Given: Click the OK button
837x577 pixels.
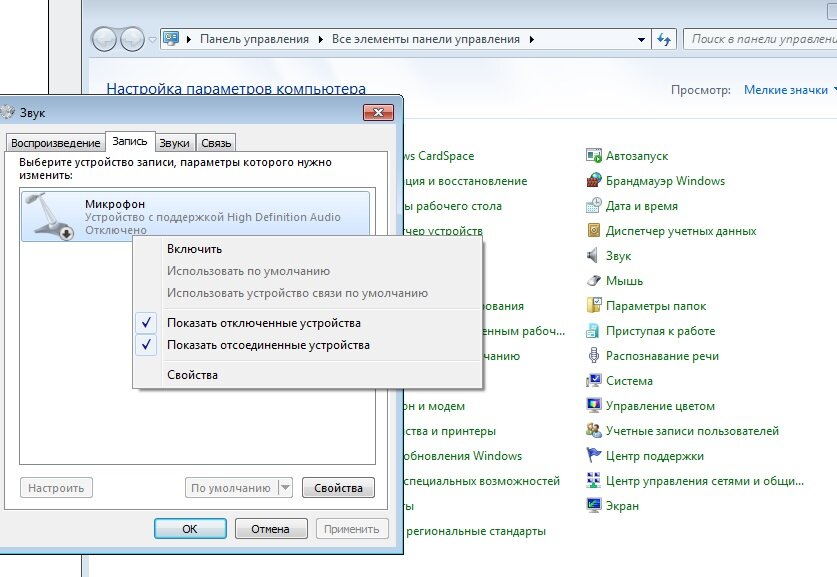Looking at the screenshot, I should pyautogui.click(x=190, y=528).
